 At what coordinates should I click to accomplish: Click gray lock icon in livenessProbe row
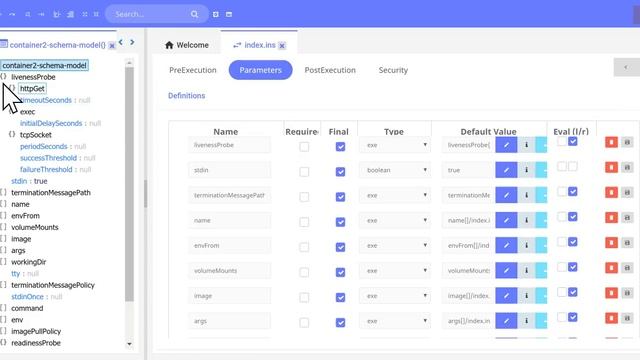click(627, 142)
